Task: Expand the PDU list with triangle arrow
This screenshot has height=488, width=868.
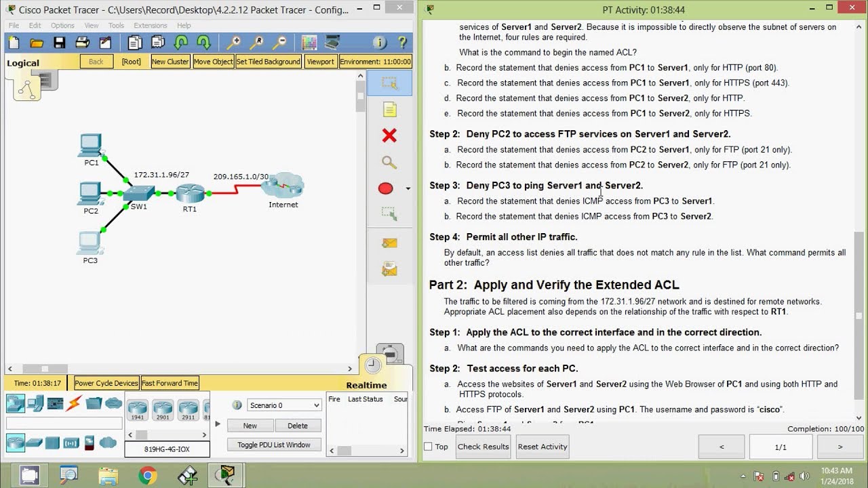Action: click(x=218, y=424)
